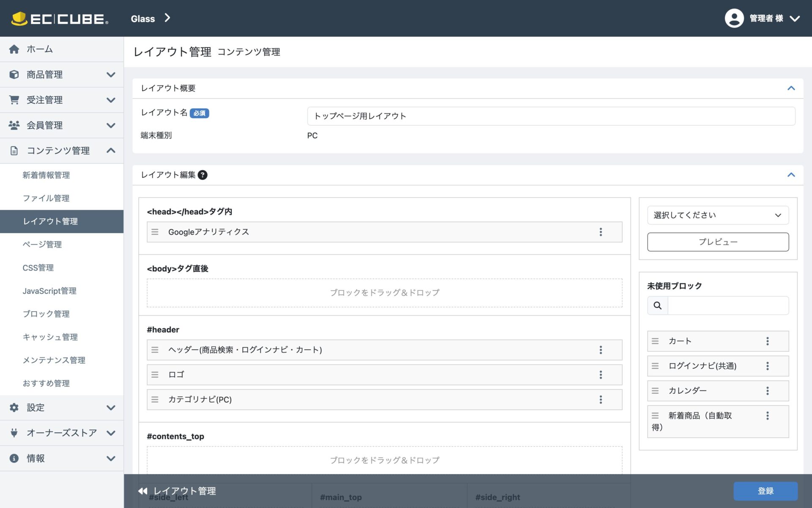This screenshot has height=508, width=812.
Task: Click the 未使用ブロック search input
Action: click(728, 306)
